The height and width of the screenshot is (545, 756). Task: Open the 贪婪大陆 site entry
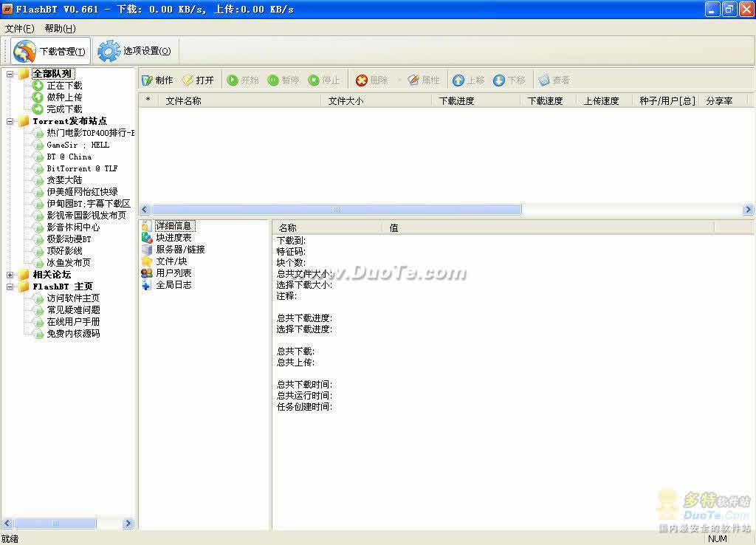point(65,180)
